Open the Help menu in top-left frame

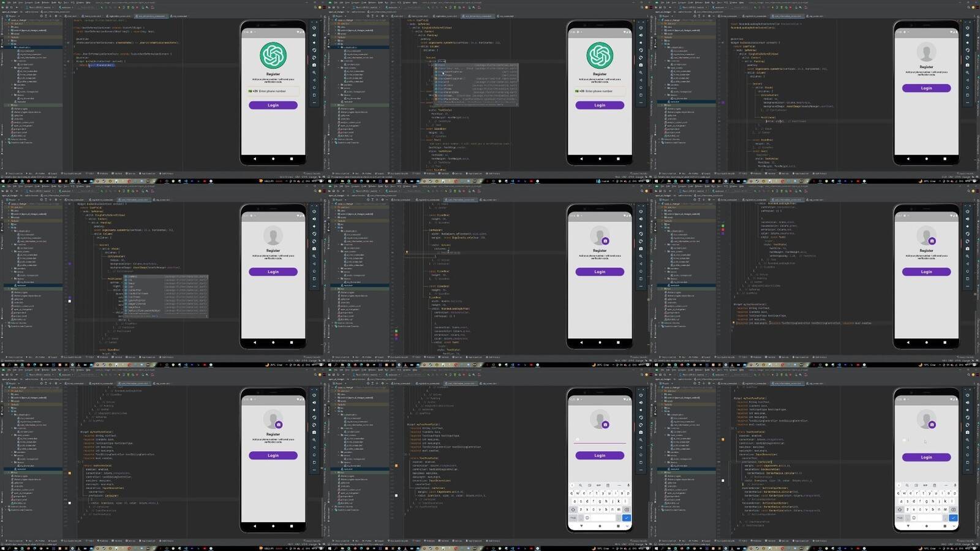(87, 2)
